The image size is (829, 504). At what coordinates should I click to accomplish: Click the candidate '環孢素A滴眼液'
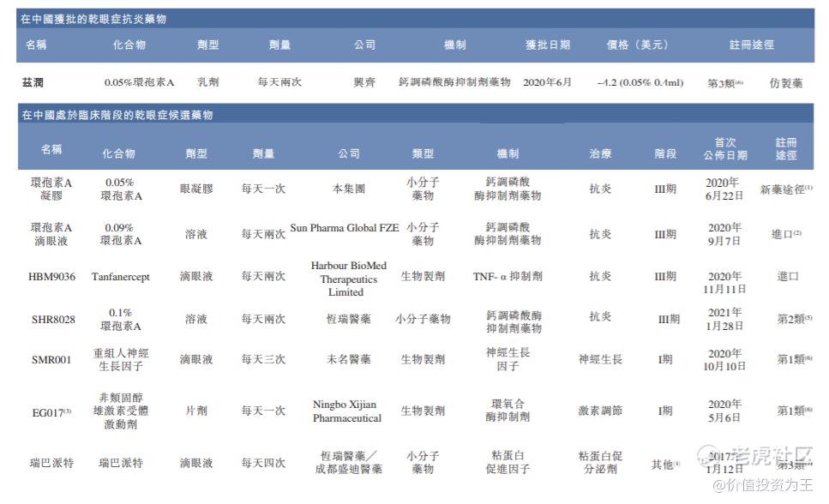51,234
